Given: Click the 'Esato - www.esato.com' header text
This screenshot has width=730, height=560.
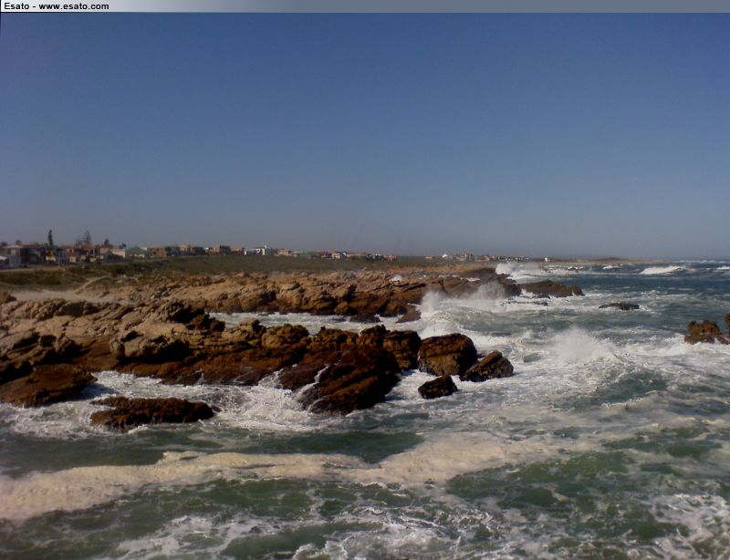Looking at the screenshot, I should pyautogui.click(x=57, y=6).
